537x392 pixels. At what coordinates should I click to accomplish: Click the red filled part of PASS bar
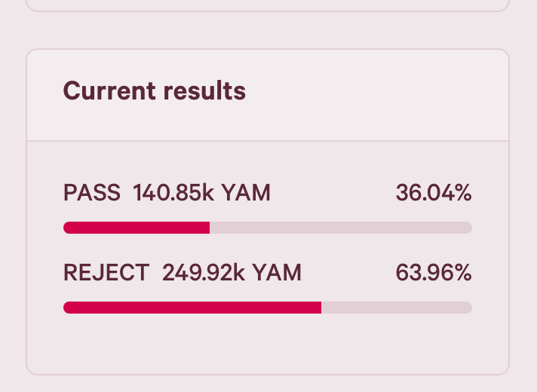point(137,228)
